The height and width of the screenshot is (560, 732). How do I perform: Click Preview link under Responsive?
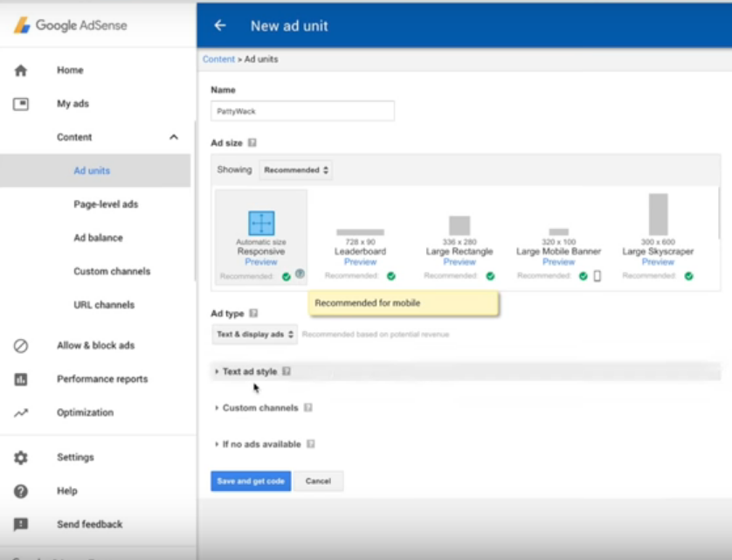point(261,262)
